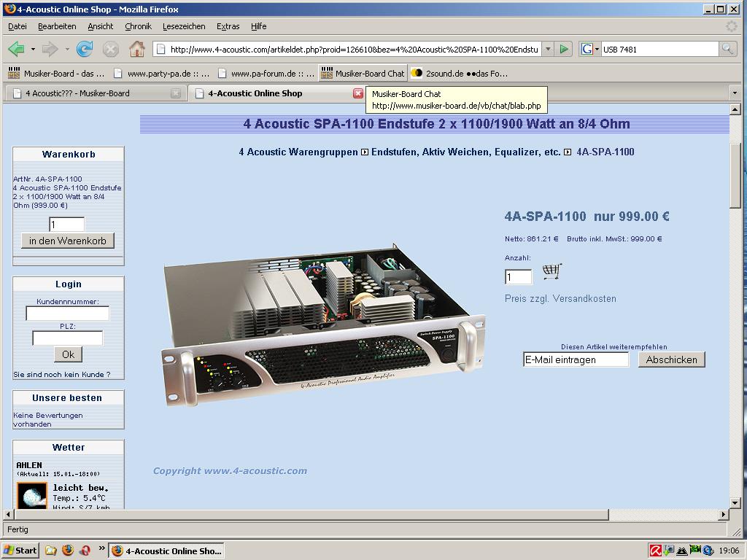
Task: Reload the page with the Reload icon
Action: pyautogui.click(x=85, y=49)
